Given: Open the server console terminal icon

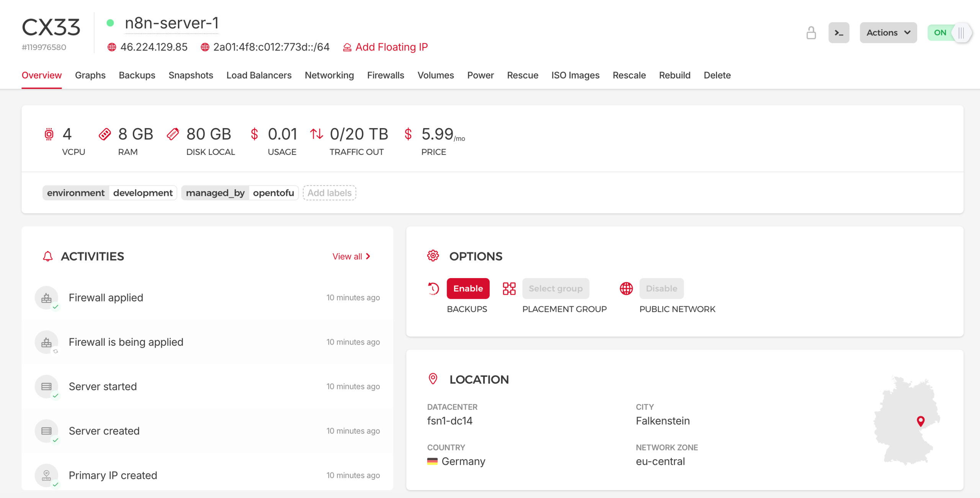Looking at the screenshot, I should click(x=839, y=33).
